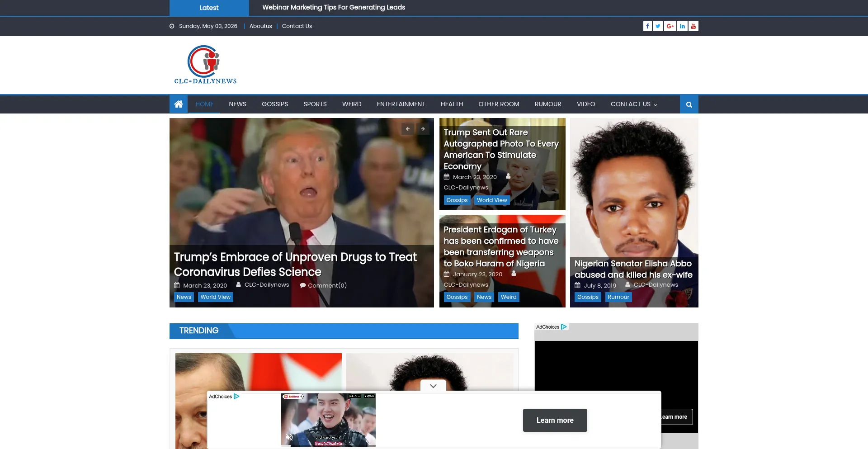Viewport: 868px width, 449px height.
Task: Click World View tag on Autographed Photo article
Action: pyautogui.click(x=492, y=200)
